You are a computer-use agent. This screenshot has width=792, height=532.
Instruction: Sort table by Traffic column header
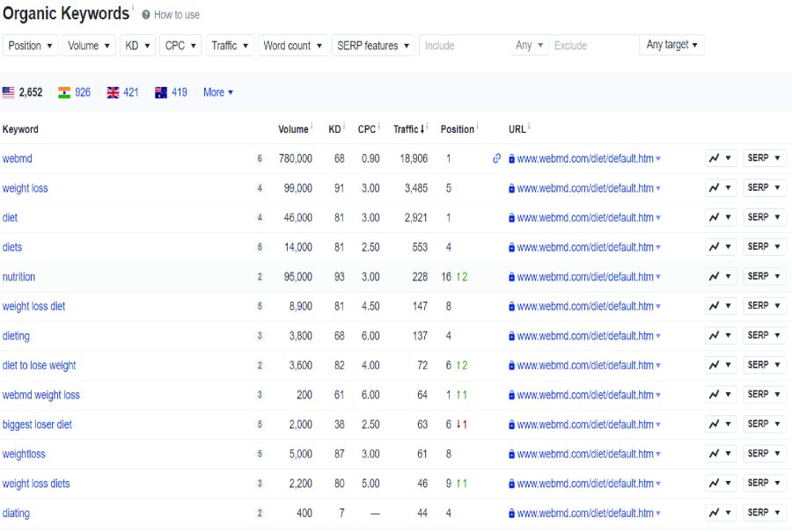pos(408,129)
